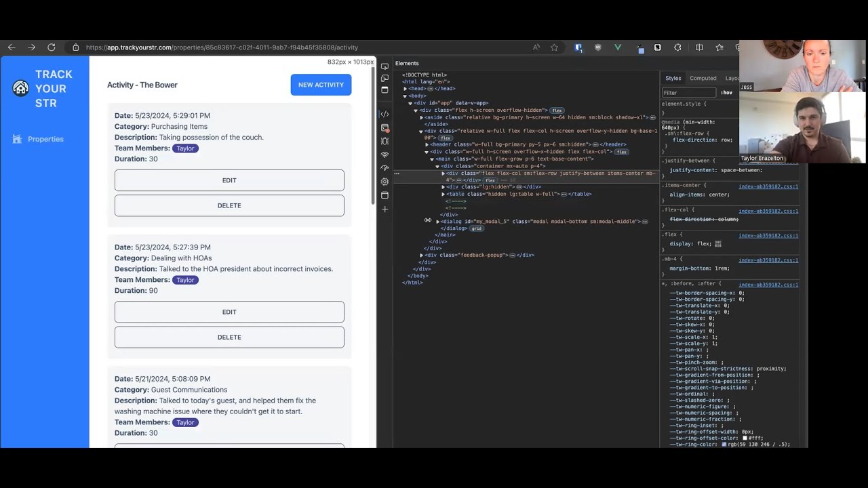Open the Sources bug icon in DevTools
Viewport: 868px width, 488px height.
(x=384, y=141)
